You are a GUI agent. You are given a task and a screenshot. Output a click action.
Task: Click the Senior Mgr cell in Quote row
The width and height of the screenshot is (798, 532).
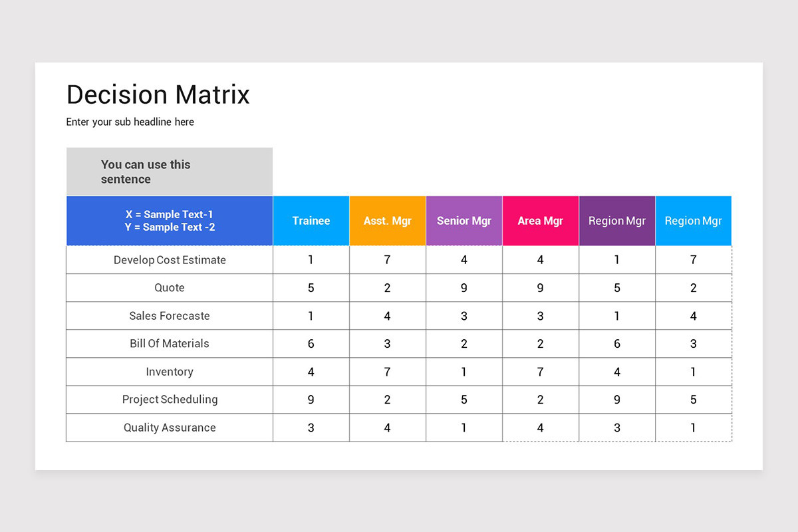coord(464,288)
